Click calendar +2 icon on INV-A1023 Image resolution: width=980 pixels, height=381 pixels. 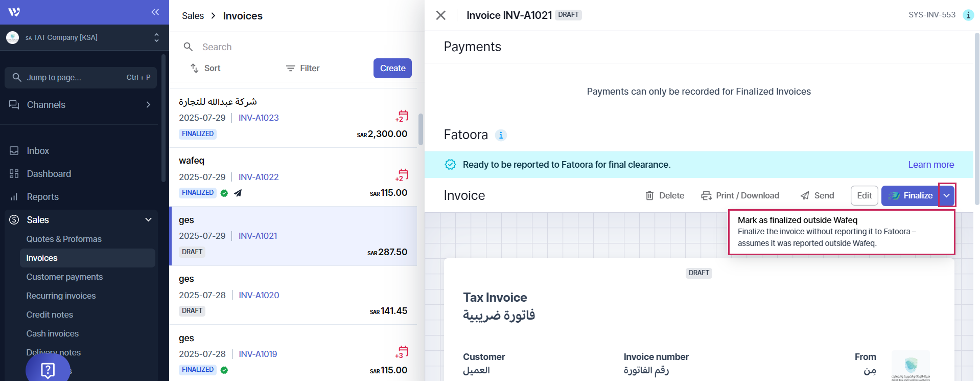click(402, 116)
